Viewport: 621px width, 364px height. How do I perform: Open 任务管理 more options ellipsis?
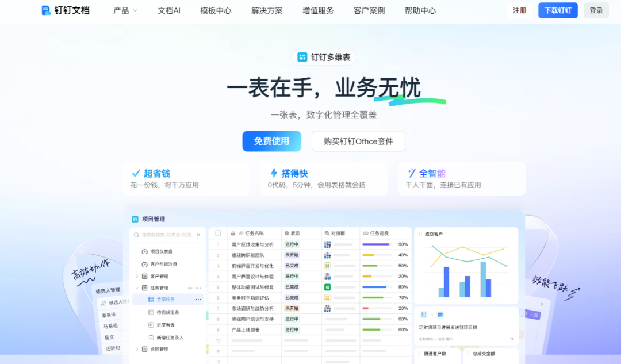[198, 288]
